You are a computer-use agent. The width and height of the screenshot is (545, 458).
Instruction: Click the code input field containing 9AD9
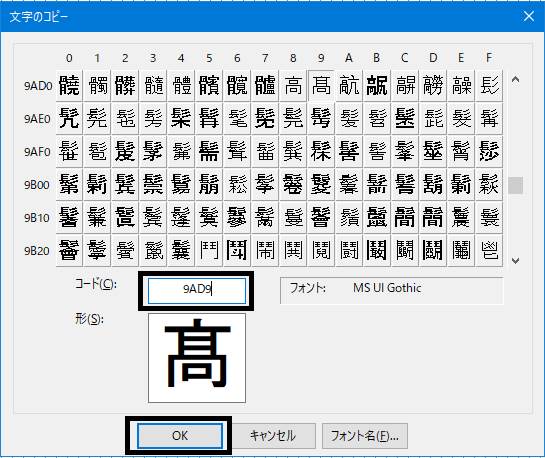click(197, 291)
